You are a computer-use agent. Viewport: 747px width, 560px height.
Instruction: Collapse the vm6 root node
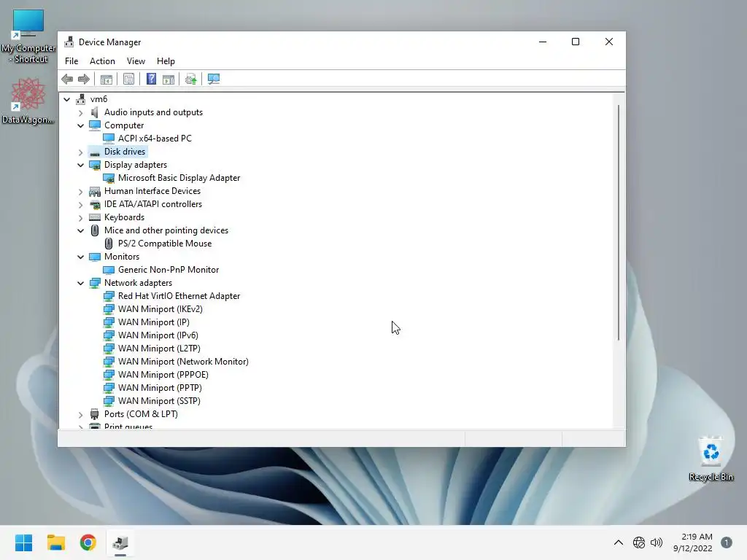66,99
